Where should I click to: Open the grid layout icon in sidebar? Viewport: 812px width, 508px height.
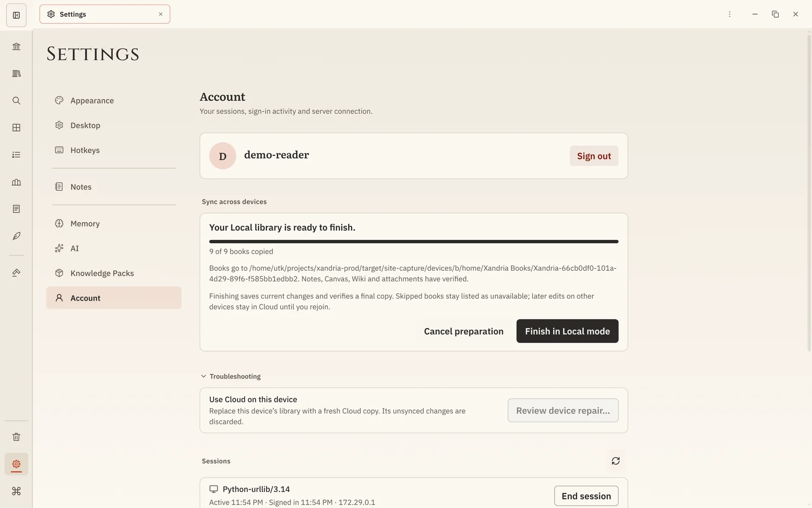click(x=16, y=128)
